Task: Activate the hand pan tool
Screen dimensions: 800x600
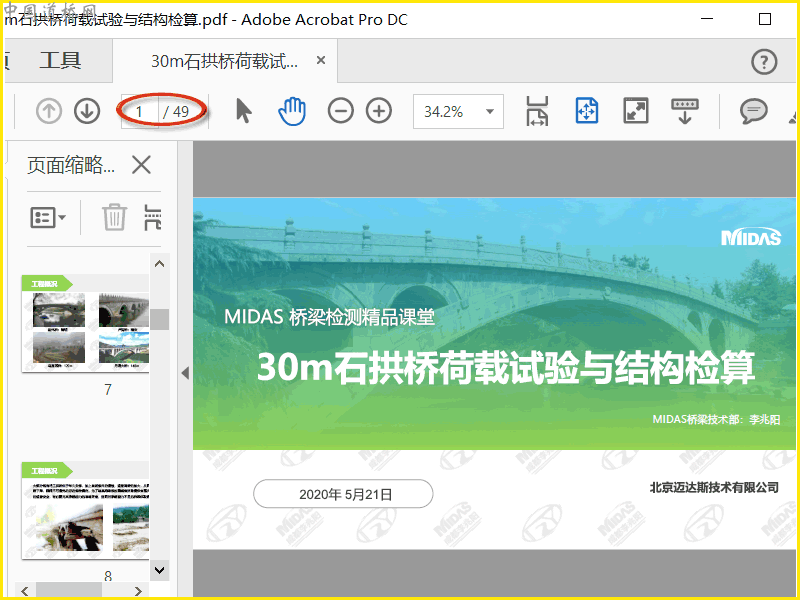Action: pos(292,111)
